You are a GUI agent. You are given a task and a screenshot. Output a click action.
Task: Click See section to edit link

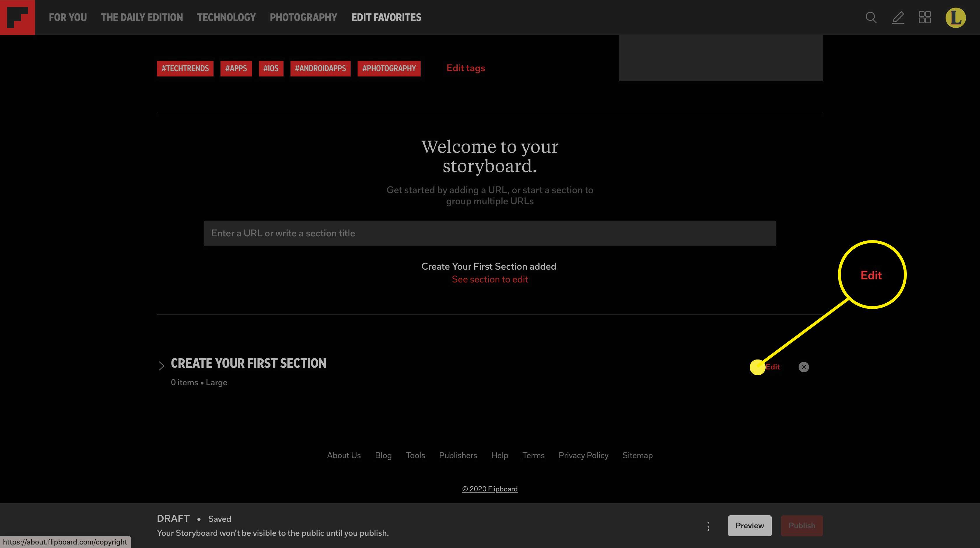[x=489, y=279]
